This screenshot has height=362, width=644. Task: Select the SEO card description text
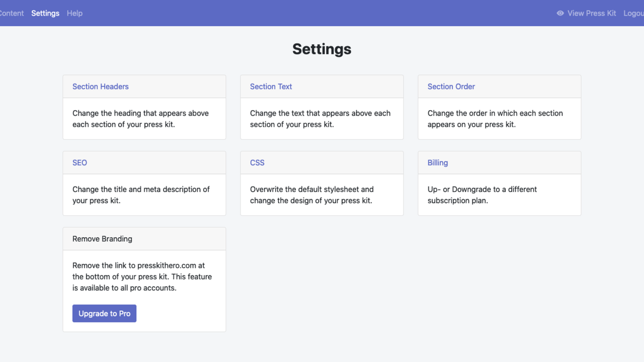point(141,195)
